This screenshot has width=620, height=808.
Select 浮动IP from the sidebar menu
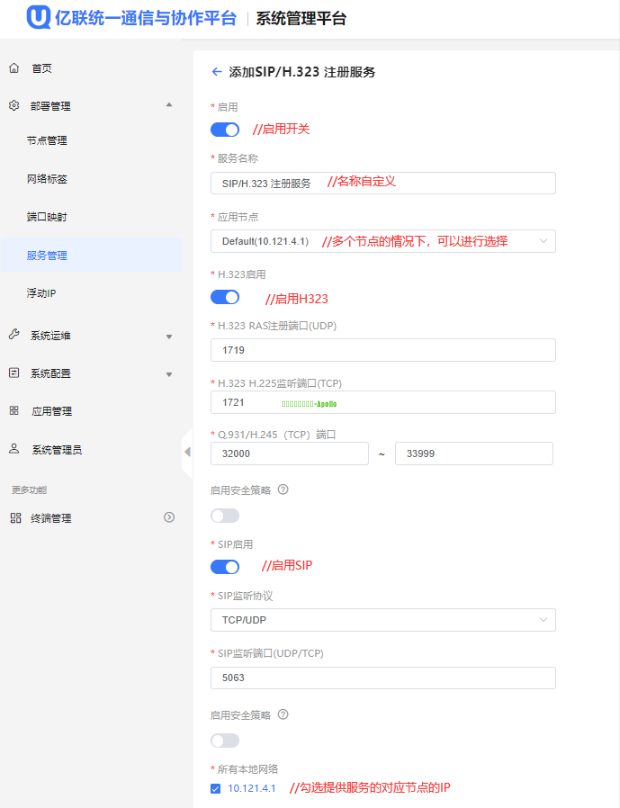42,293
